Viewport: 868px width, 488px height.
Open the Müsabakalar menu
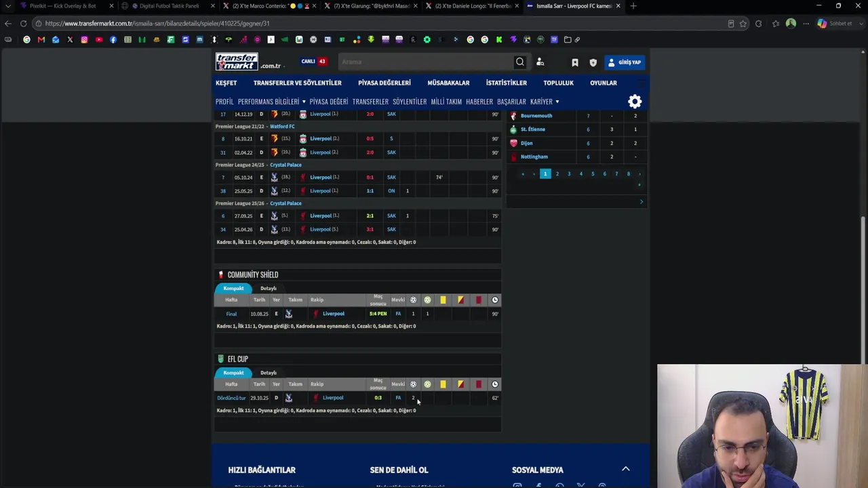pyautogui.click(x=448, y=83)
